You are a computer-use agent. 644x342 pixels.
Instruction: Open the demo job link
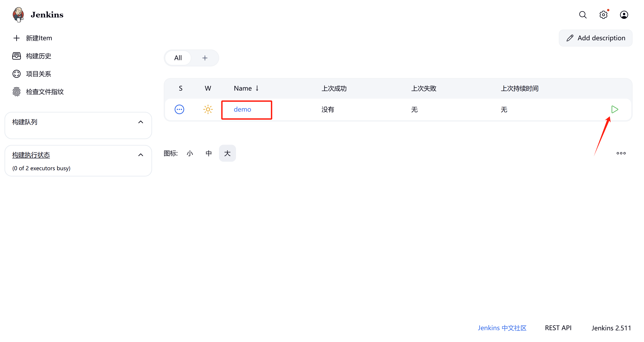(242, 110)
